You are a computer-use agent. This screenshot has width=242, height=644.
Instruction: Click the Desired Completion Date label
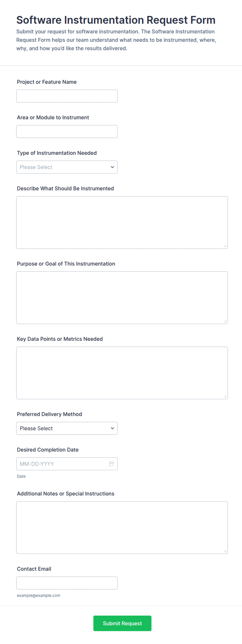48,450
